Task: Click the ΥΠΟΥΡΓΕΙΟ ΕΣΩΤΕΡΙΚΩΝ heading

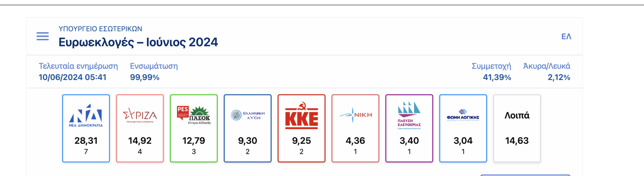Action: (x=100, y=29)
